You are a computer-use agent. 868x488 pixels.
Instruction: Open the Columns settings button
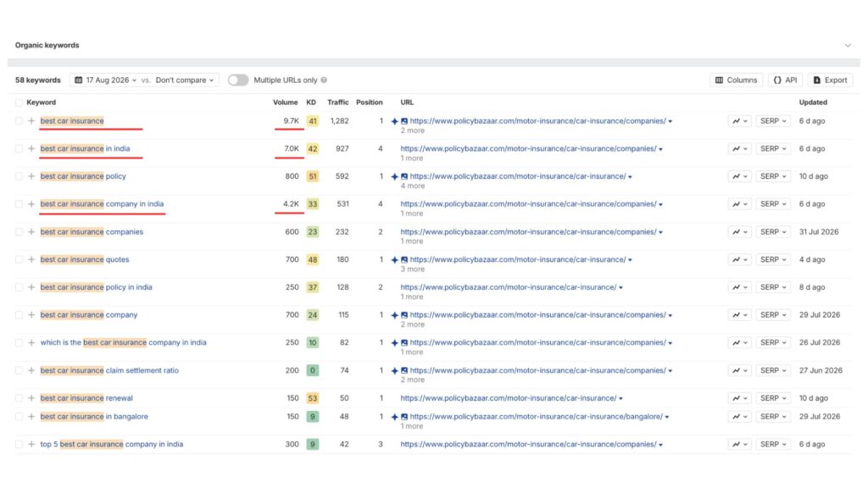coord(737,80)
